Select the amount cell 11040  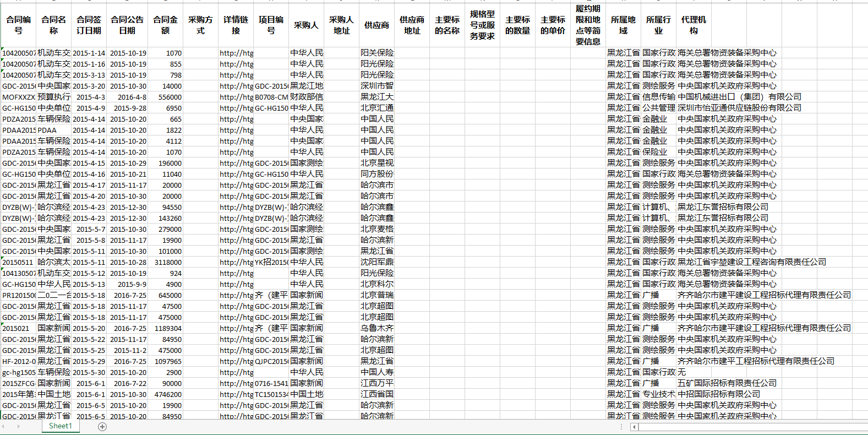point(165,174)
